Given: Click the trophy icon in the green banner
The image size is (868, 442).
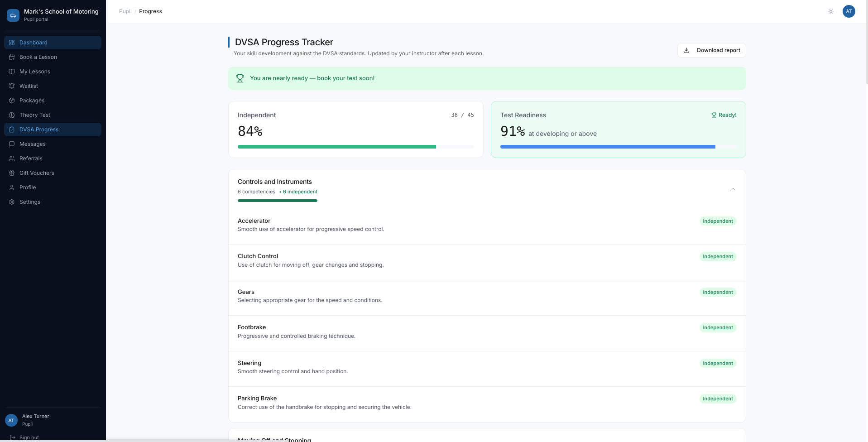Looking at the screenshot, I should pos(240,78).
